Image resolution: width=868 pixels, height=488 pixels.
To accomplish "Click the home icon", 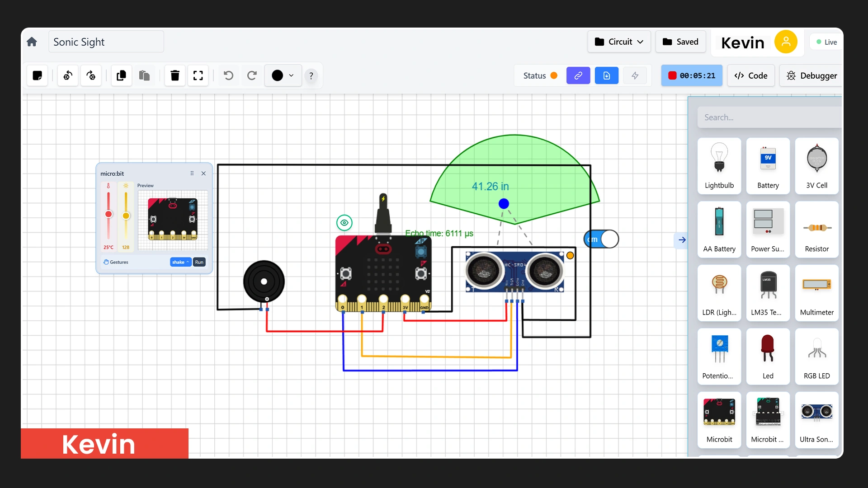I will pyautogui.click(x=32, y=42).
